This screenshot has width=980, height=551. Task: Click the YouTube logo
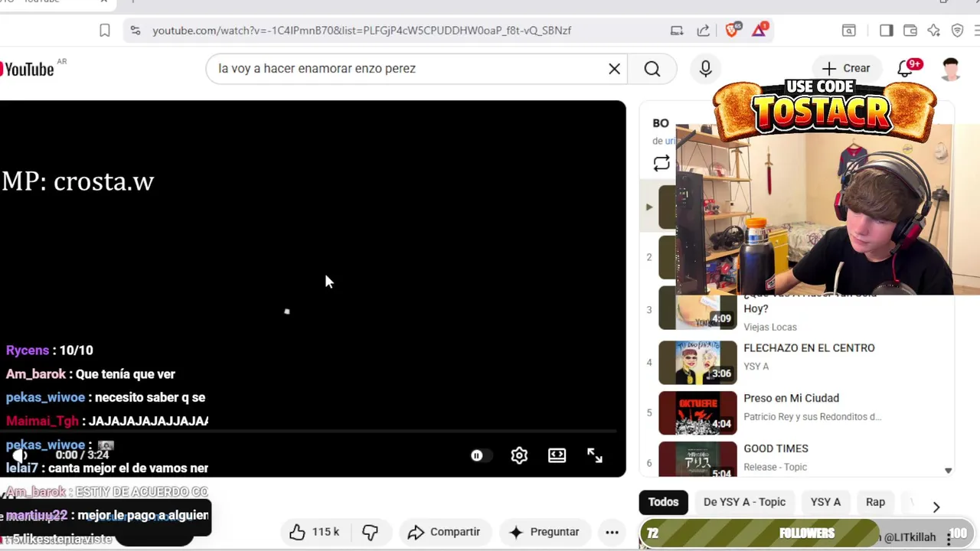tap(28, 69)
